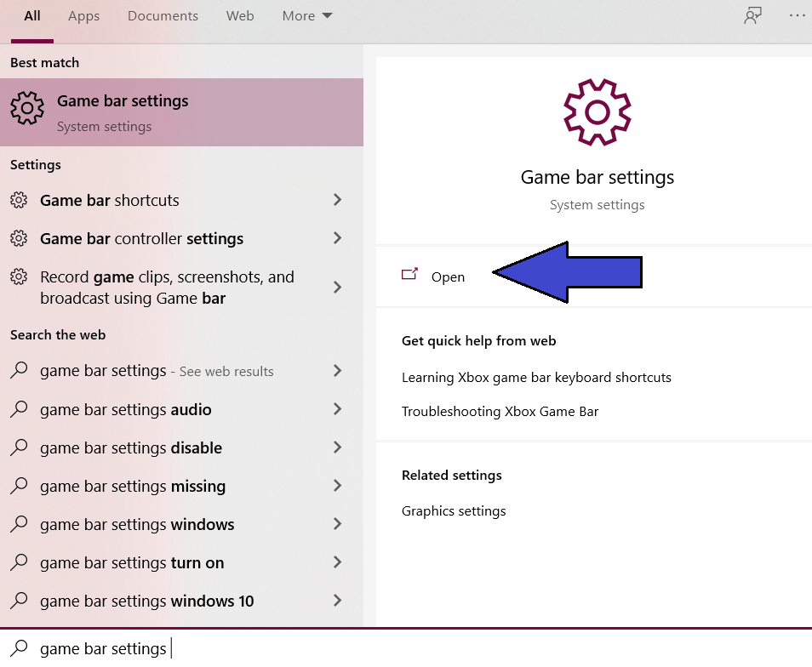Select game bar settings windows 10 suggestion

coord(181,601)
